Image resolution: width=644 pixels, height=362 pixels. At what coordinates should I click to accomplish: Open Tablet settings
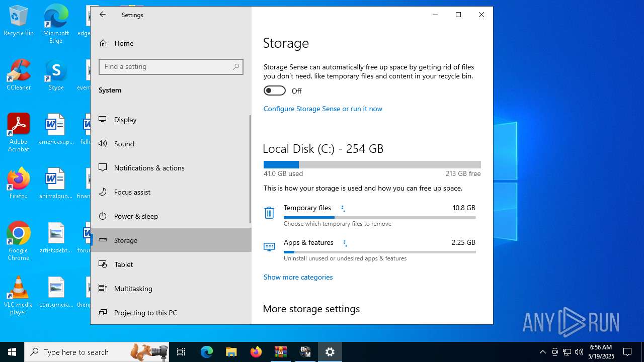(x=171, y=264)
